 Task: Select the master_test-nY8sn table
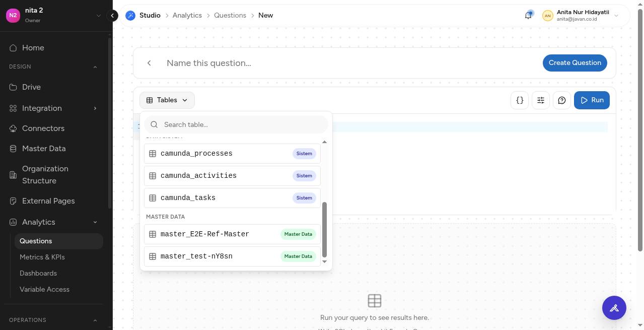tap(232, 256)
